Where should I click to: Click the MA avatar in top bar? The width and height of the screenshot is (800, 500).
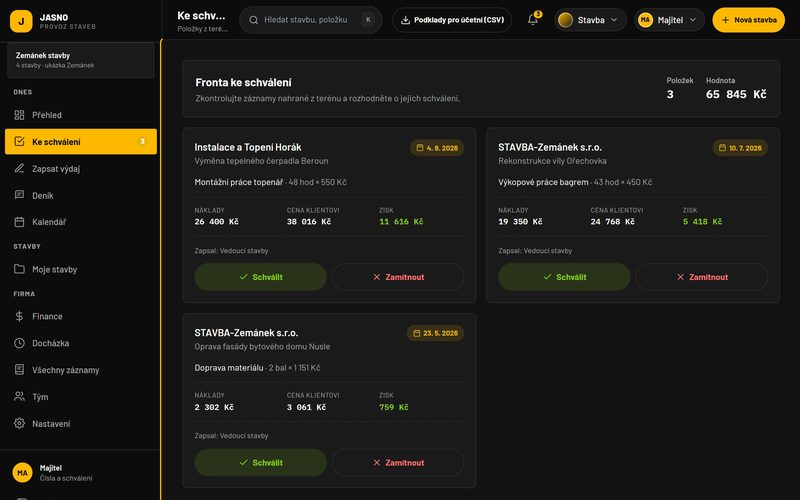645,20
